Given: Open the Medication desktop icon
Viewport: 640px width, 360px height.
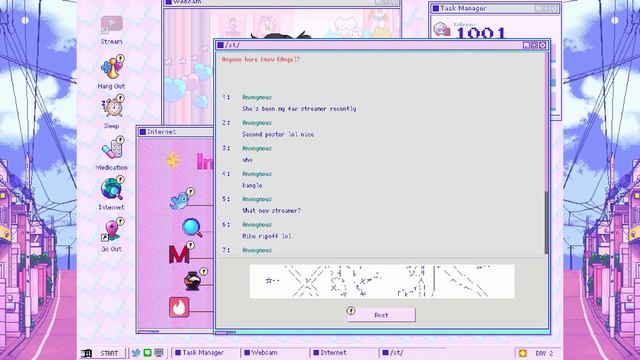Looking at the screenshot, I should (x=112, y=148).
